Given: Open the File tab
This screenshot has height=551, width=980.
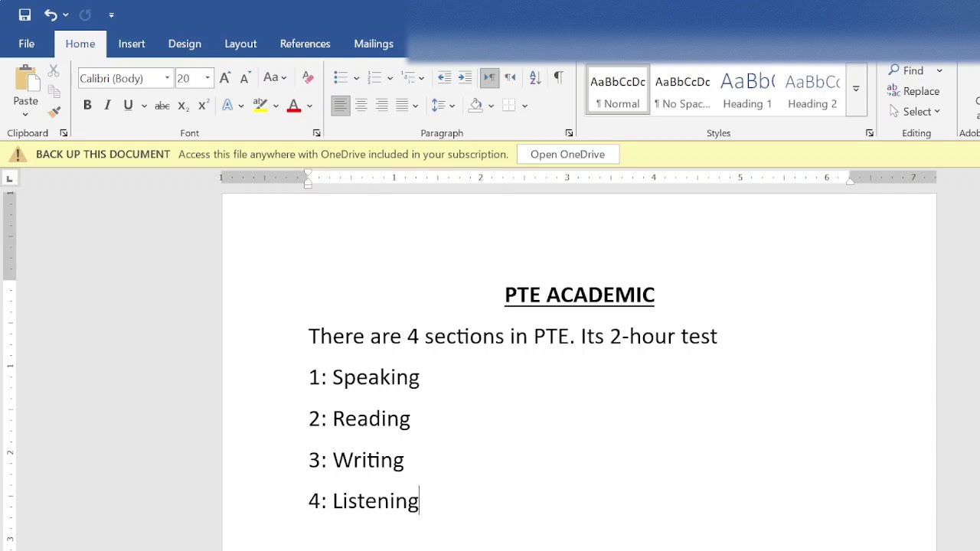Looking at the screenshot, I should 27,44.
